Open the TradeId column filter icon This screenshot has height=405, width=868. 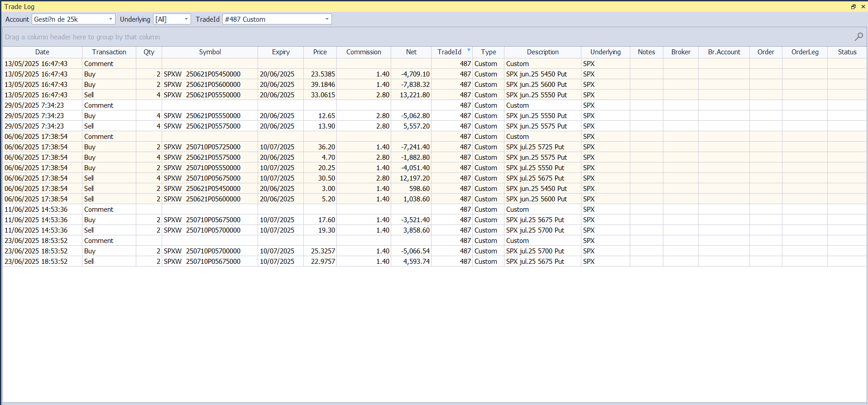pos(469,50)
